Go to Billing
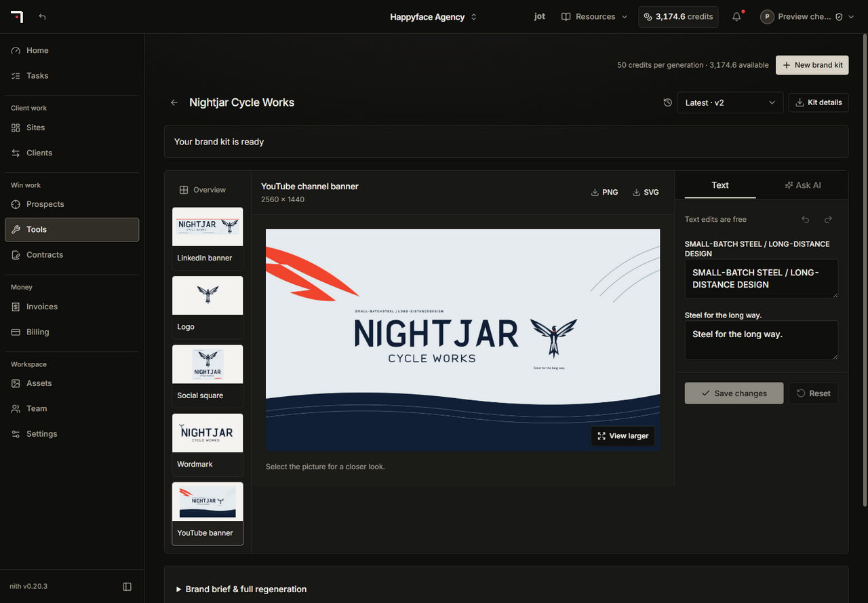 coord(72,332)
